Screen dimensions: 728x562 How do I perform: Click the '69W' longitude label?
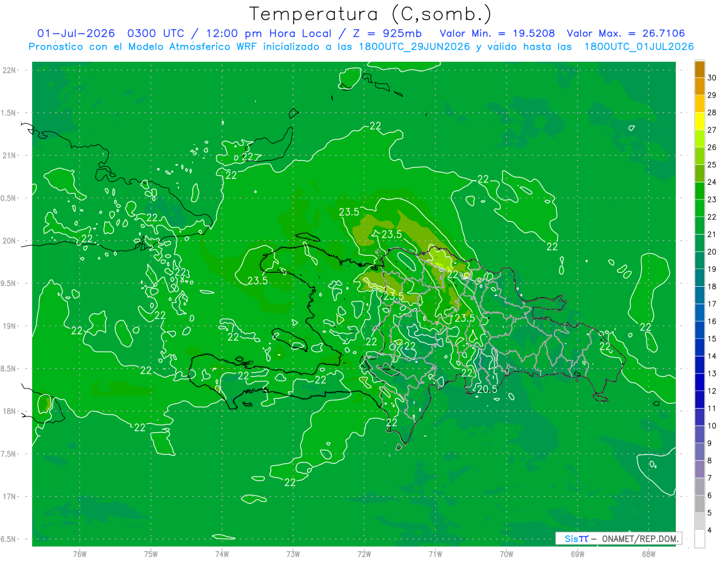[578, 554]
